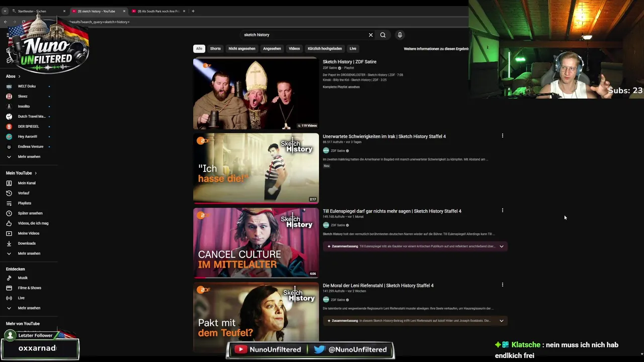Image resolution: width=644 pixels, height=362 pixels.
Task: Open the Endless Venture channel avatar
Action: point(9,146)
